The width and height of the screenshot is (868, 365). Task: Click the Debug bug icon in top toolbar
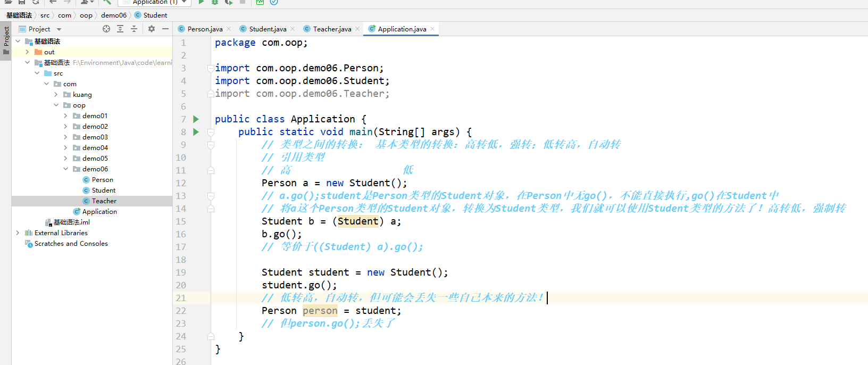click(x=215, y=2)
